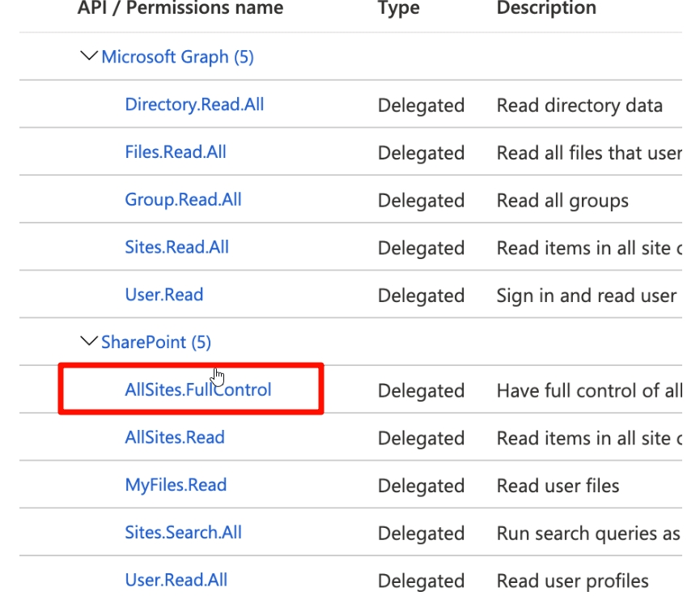Image resolution: width=700 pixels, height=600 pixels.
Task: Select the Description column header
Action: (x=546, y=8)
